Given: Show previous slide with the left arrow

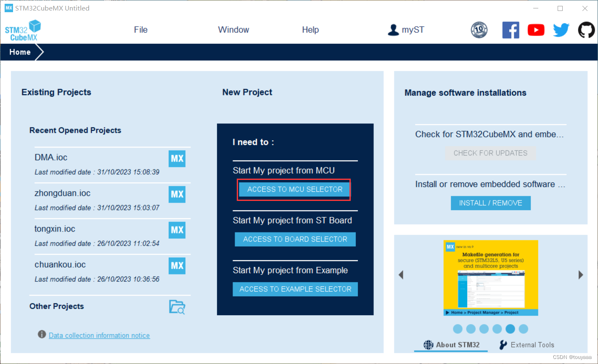Looking at the screenshot, I should tap(401, 275).
